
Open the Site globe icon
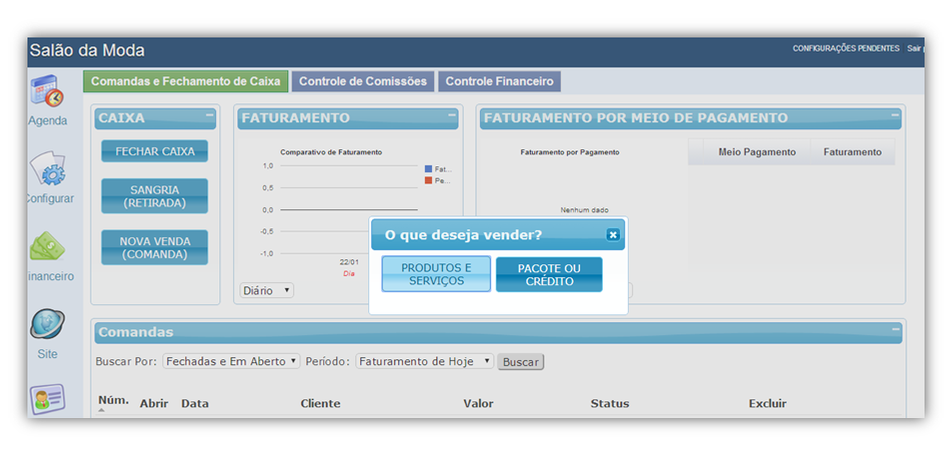(x=47, y=324)
